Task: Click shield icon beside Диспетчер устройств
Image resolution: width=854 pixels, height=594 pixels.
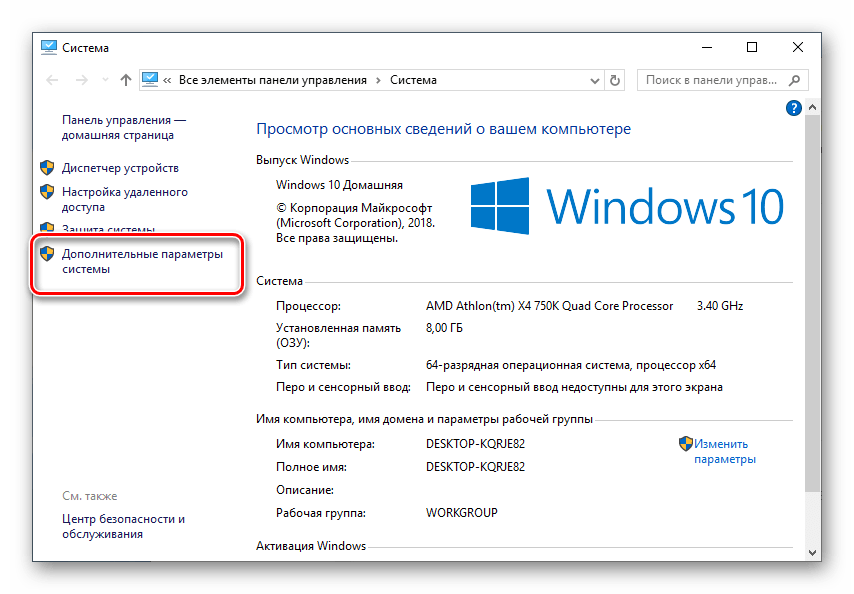Action: pyautogui.click(x=47, y=167)
